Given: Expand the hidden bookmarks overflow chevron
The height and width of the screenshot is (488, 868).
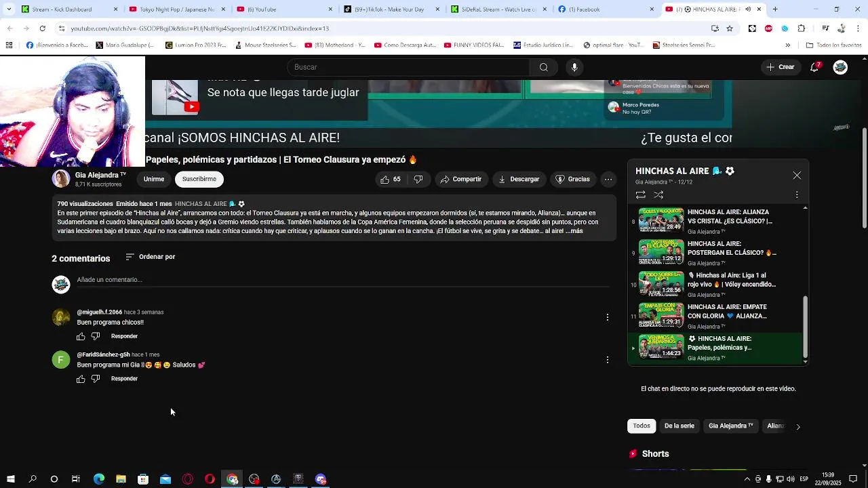Looking at the screenshot, I should [x=787, y=45].
